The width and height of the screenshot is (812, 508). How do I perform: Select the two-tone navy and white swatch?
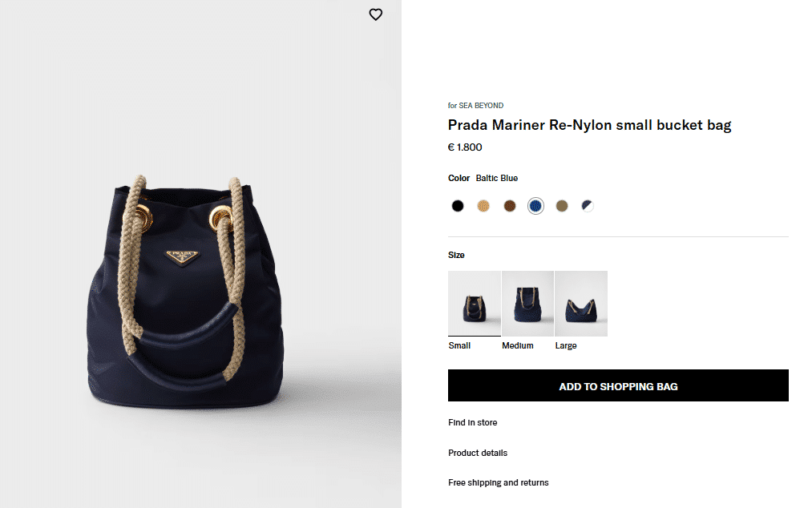coord(588,206)
